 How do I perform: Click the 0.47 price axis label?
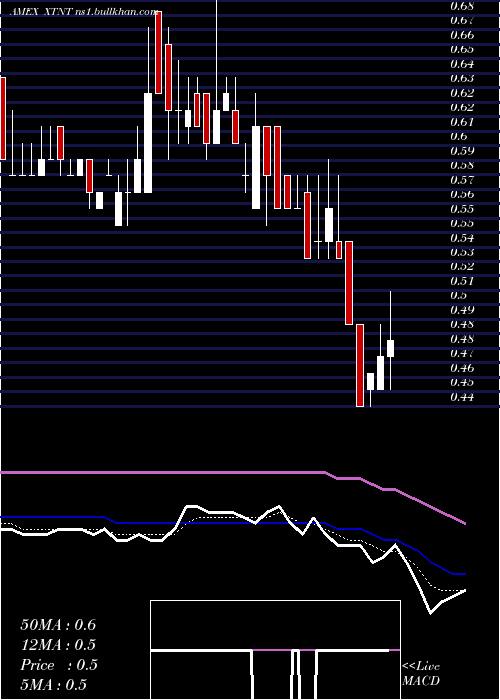[x=462, y=353]
